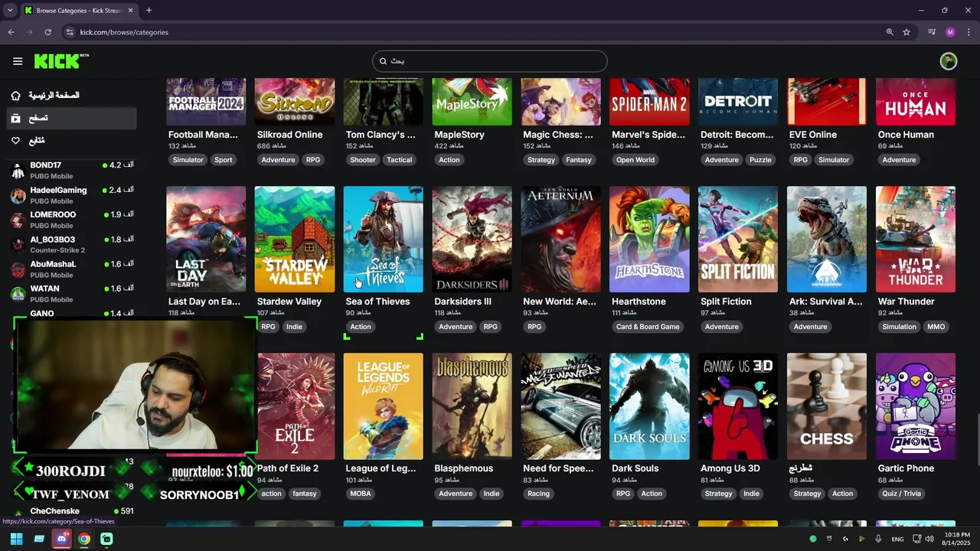Open Last Day on Earth cover
980x551 pixels.
(207, 239)
